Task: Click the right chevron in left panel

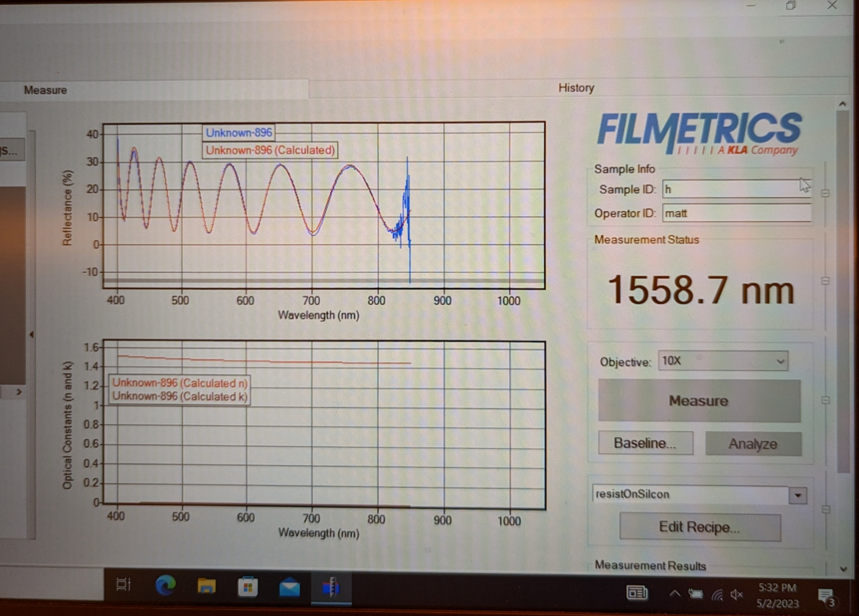Action: tap(19, 392)
